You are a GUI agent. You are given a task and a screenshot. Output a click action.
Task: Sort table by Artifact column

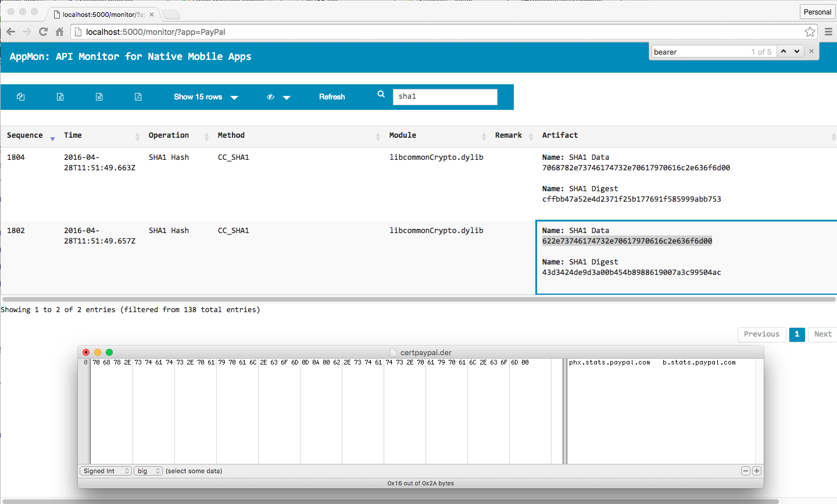(686, 135)
